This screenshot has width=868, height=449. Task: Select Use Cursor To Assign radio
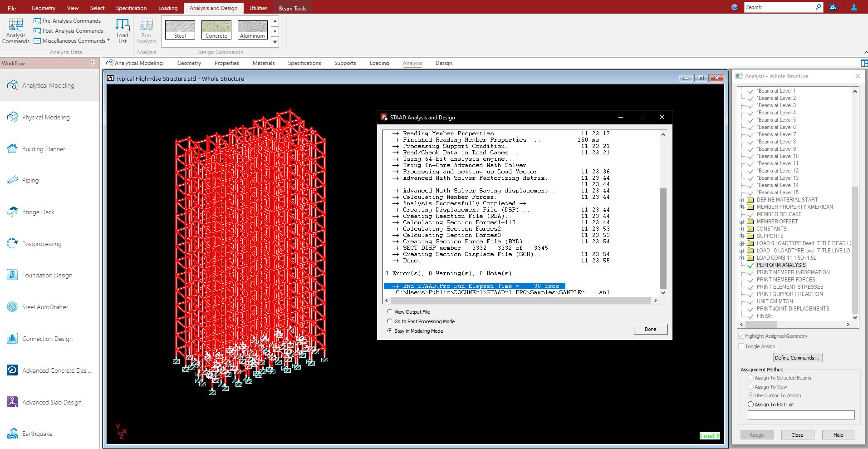tap(750, 395)
